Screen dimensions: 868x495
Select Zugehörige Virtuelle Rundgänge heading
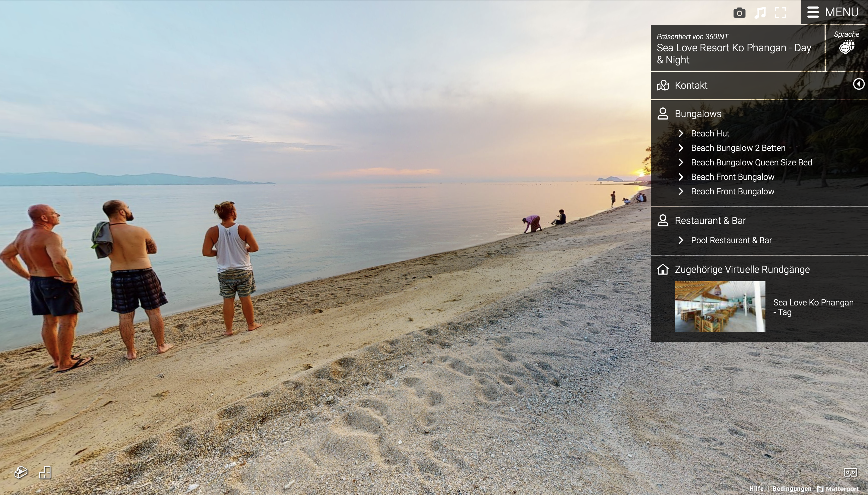pos(742,270)
